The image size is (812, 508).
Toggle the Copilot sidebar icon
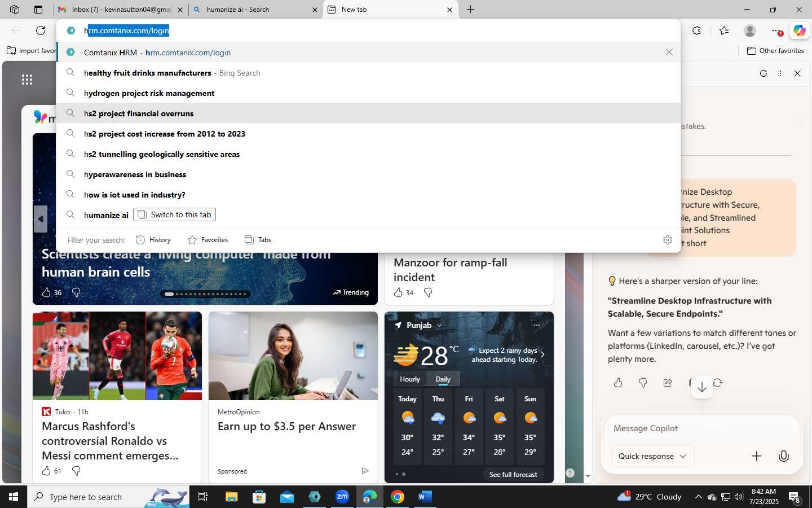pos(799,30)
